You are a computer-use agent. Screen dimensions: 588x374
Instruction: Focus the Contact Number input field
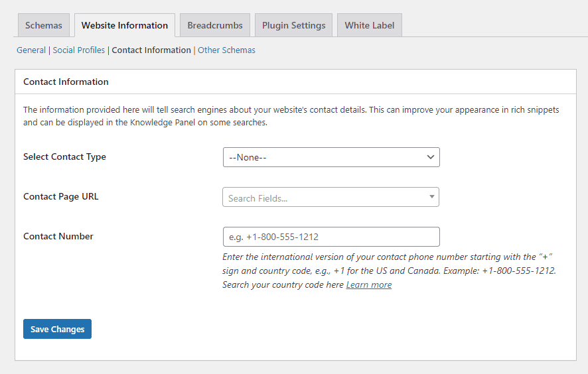click(x=331, y=237)
